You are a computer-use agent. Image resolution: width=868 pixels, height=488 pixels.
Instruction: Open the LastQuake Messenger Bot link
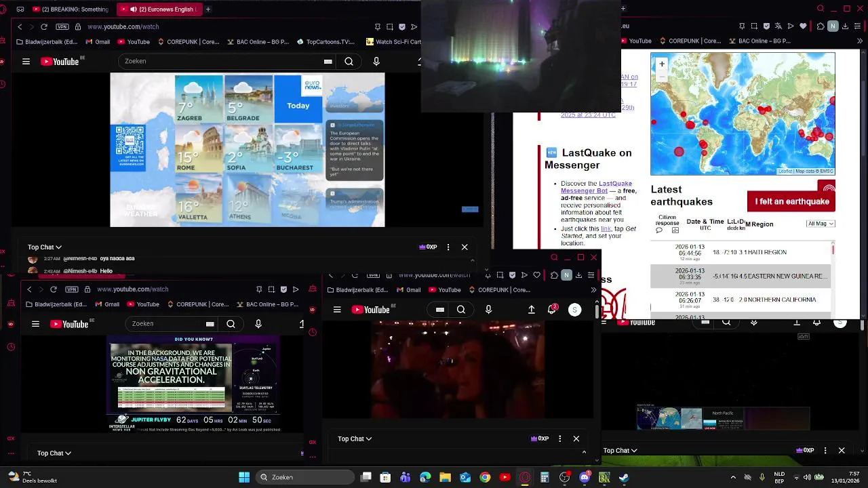click(x=596, y=187)
